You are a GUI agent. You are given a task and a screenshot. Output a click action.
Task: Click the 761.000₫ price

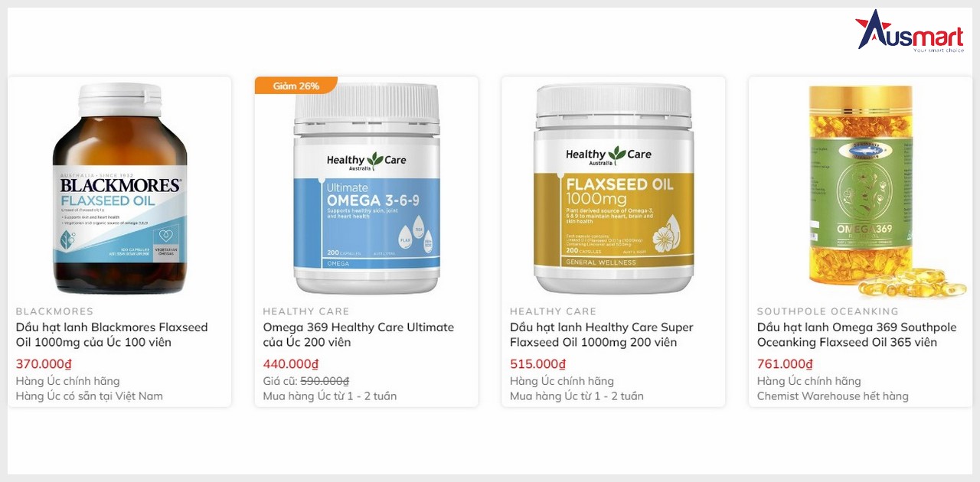coord(786,364)
